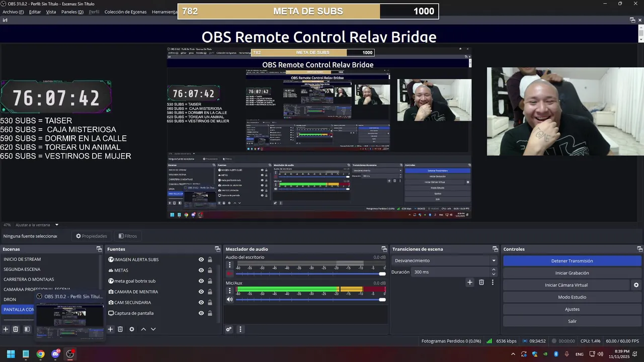Open audio mixer menu three-dot icon

[240, 329]
